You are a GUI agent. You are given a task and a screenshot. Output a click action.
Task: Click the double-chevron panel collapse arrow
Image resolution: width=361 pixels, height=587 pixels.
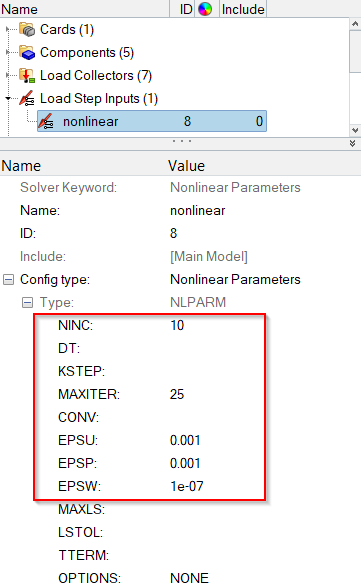coord(352,144)
